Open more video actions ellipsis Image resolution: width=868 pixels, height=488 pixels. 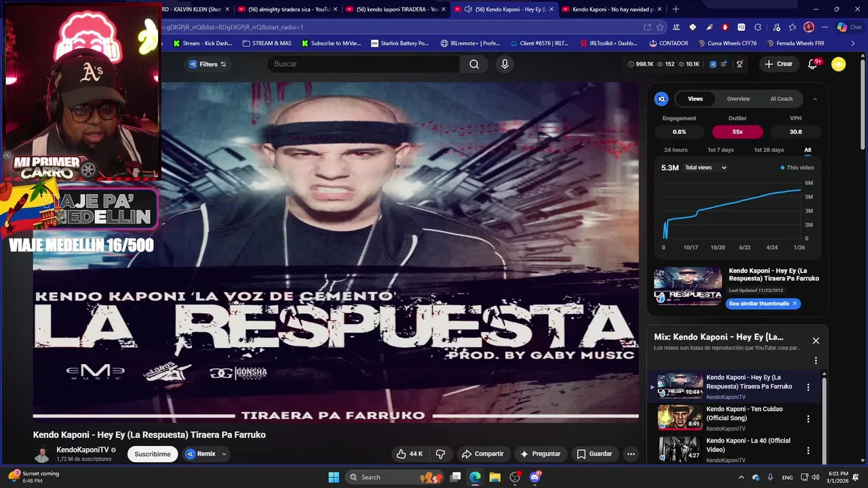(631, 454)
